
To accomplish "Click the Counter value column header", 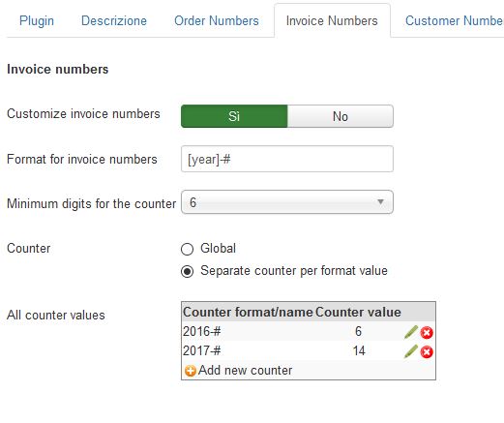I will point(358,313).
